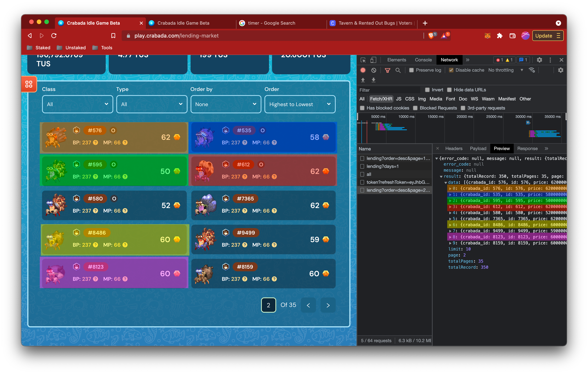Filter requests by JS type
This screenshot has height=374, width=588.
[399, 99]
